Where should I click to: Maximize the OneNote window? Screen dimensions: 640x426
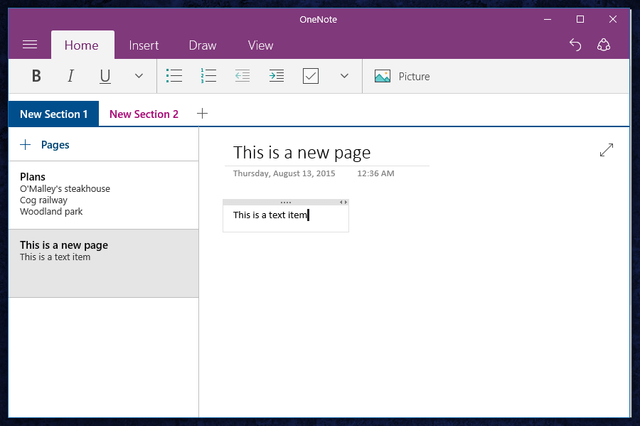pyautogui.click(x=580, y=19)
